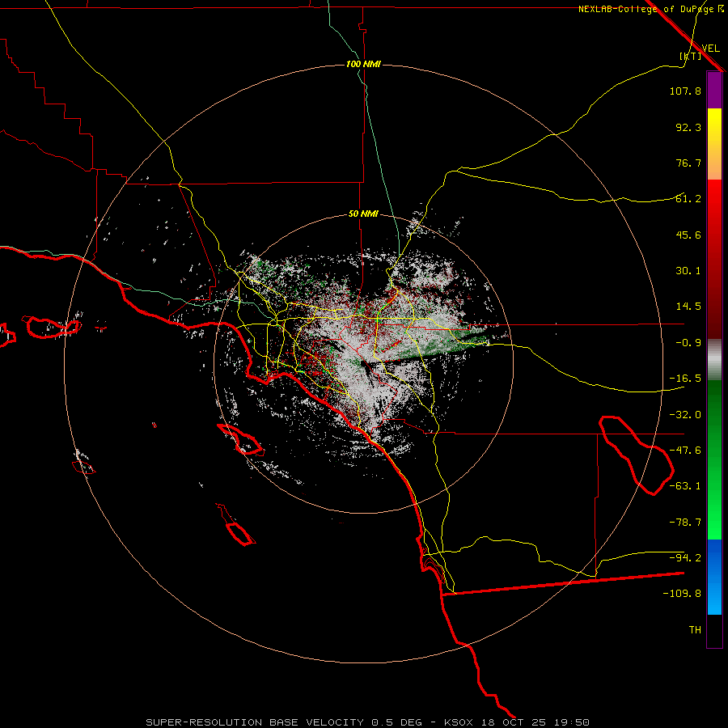This screenshot has height=728, width=728.
Task: Click the yellow-orange segment of velocity color bar
Action: click(x=714, y=144)
